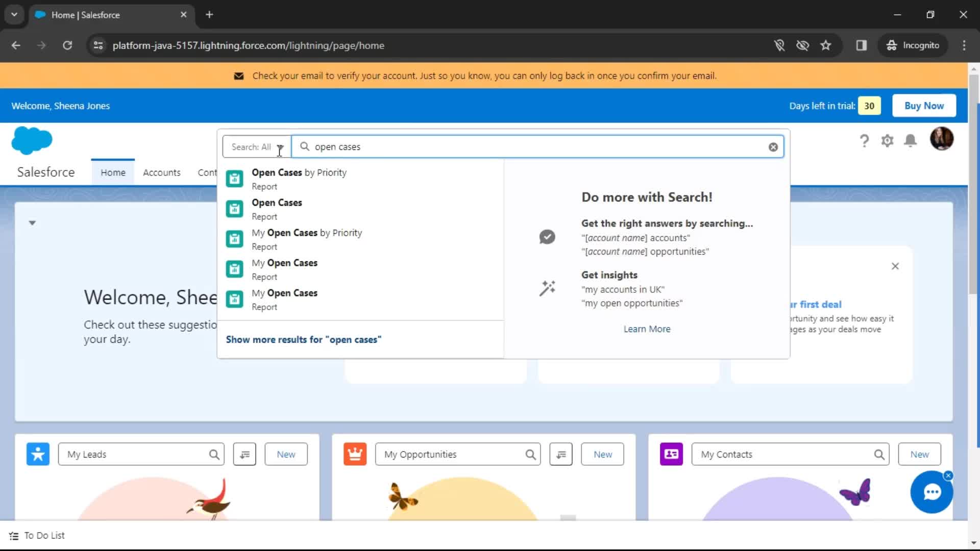Screen dimensions: 980x551
Task: Collapse the welcome section chevron
Action: point(32,223)
